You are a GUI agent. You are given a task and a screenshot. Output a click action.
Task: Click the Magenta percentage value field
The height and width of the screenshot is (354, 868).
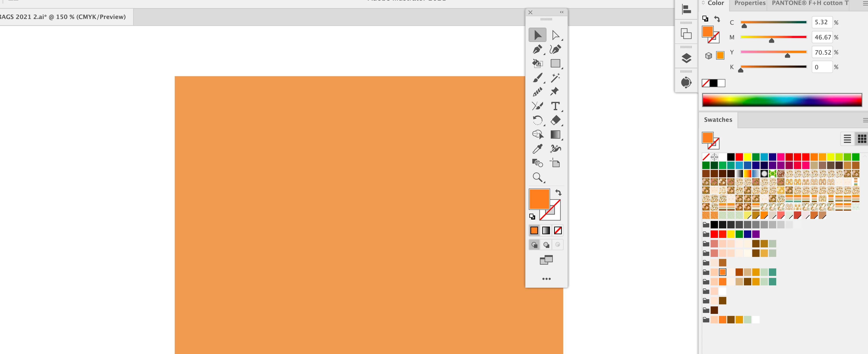pyautogui.click(x=822, y=37)
